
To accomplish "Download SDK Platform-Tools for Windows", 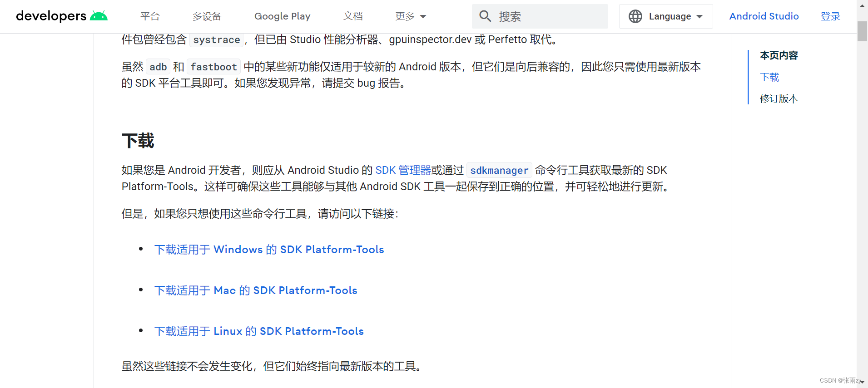I will pyautogui.click(x=269, y=250).
